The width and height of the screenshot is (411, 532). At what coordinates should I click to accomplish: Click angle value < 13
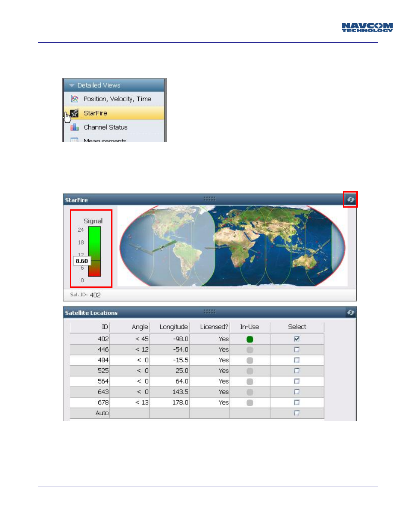click(x=142, y=402)
